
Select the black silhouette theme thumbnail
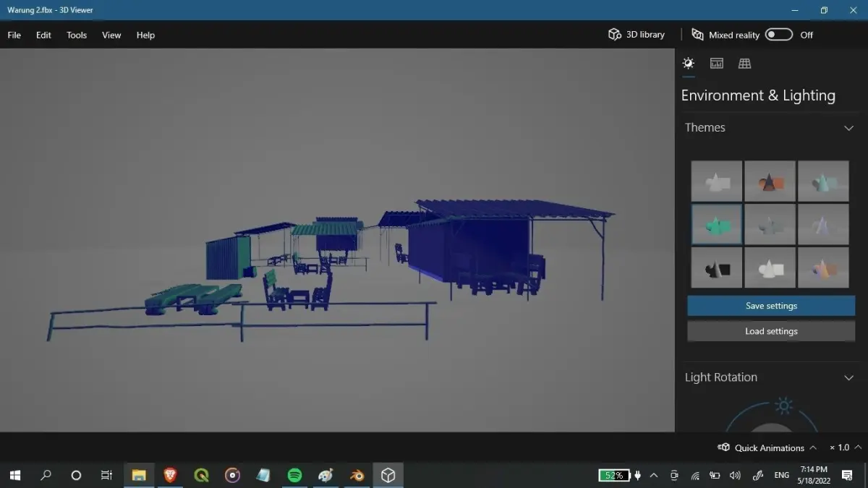716,267
